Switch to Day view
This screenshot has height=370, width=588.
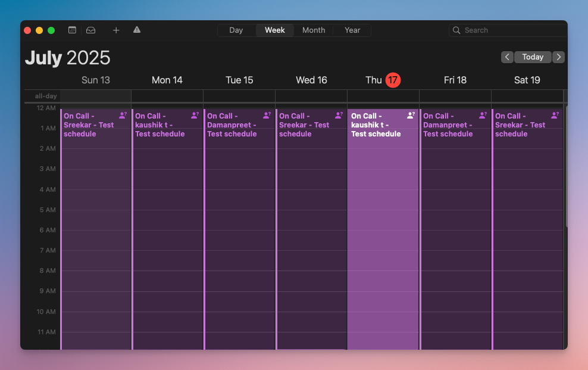coord(236,30)
